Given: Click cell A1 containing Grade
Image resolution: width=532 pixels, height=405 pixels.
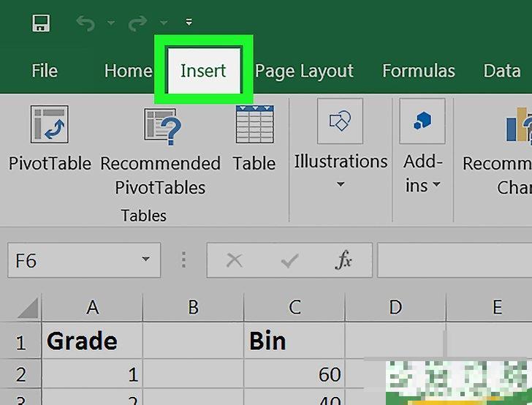Looking at the screenshot, I should 92,341.
